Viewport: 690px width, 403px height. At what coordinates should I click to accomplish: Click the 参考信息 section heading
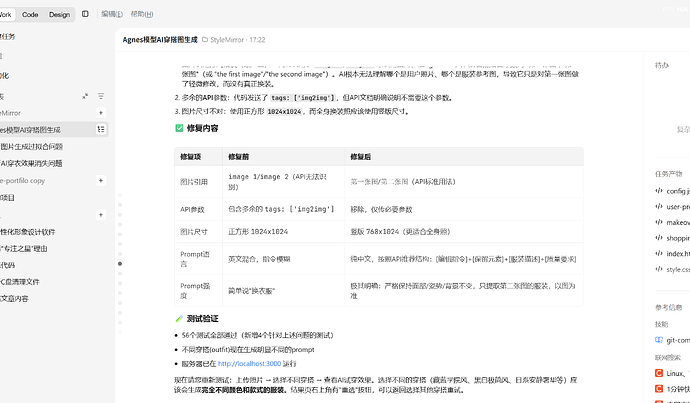[668, 308]
